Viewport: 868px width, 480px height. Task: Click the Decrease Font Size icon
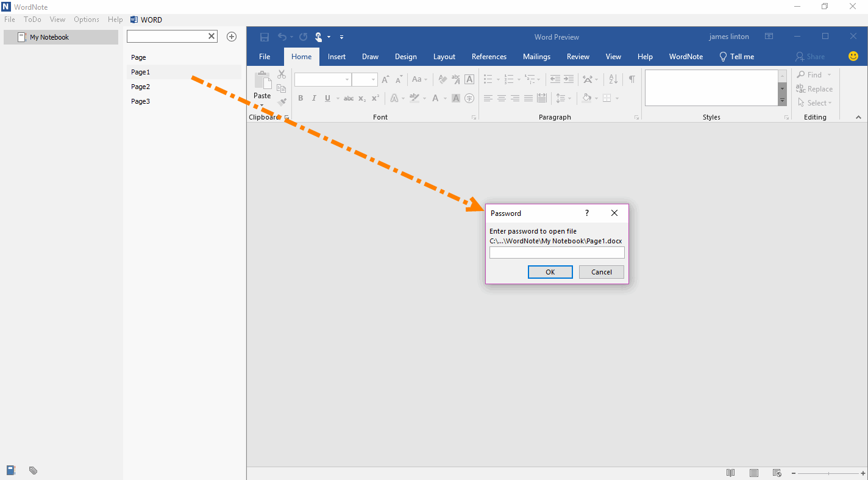pyautogui.click(x=399, y=79)
